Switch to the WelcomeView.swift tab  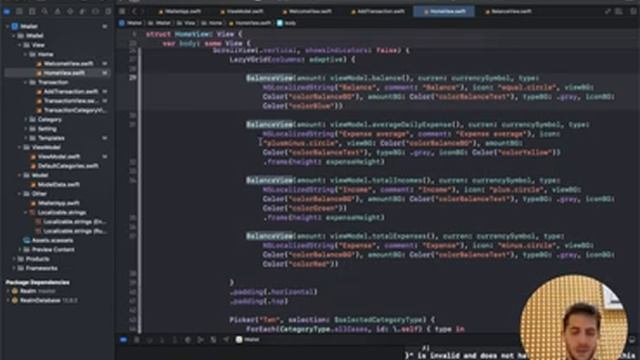[x=307, y=11]
